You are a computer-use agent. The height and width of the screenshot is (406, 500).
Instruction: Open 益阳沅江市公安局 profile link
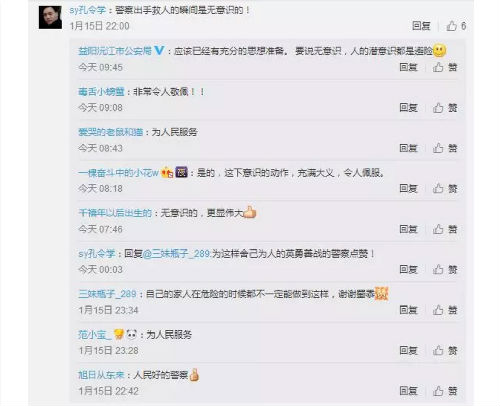click(115, 51)
